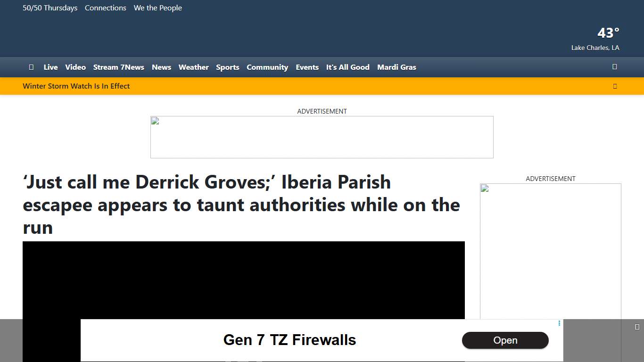The image size is (644, 362).
Task: Click the blue AdChoices dots icon on the ad
Action: click(559, 323)
